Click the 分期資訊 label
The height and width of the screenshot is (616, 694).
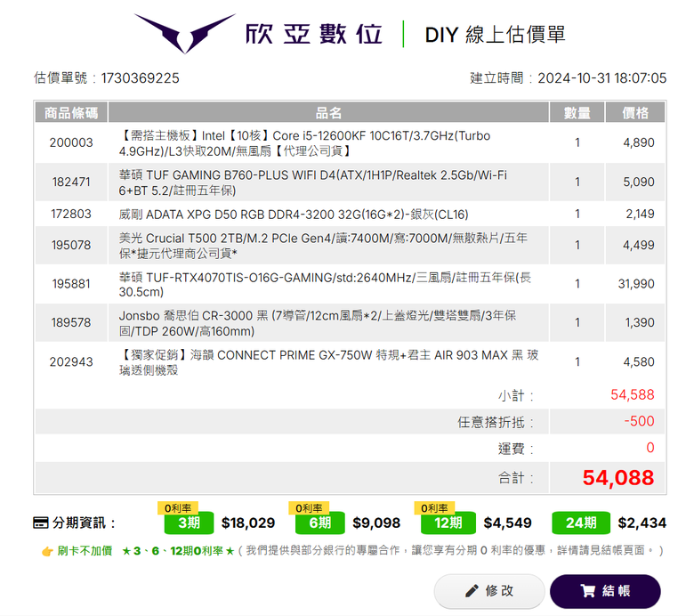point(84,523)
